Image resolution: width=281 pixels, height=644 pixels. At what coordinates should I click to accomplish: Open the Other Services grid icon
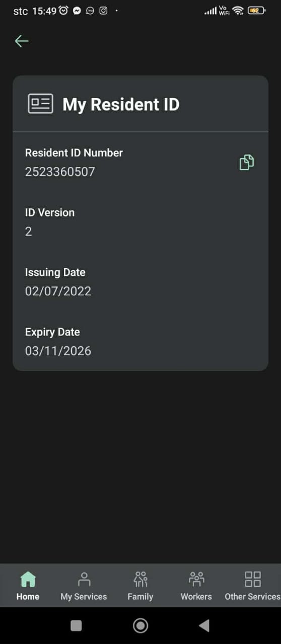(x=253, y=579)
